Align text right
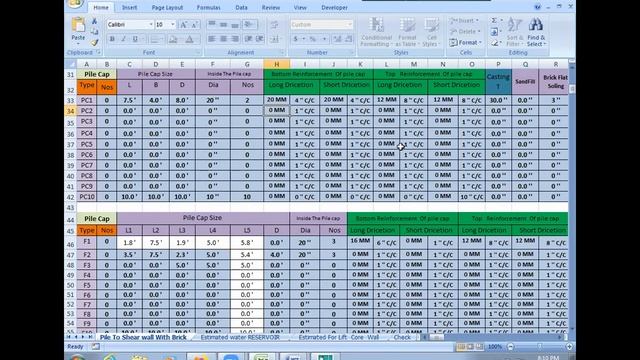Viewport: 640px width, 360px height. [x=235, y=39]
